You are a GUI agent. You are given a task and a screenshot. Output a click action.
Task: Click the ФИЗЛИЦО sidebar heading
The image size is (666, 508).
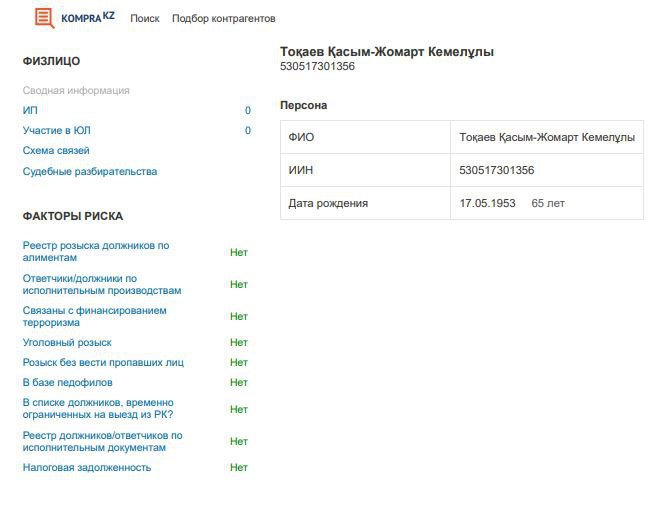[51, 61]
